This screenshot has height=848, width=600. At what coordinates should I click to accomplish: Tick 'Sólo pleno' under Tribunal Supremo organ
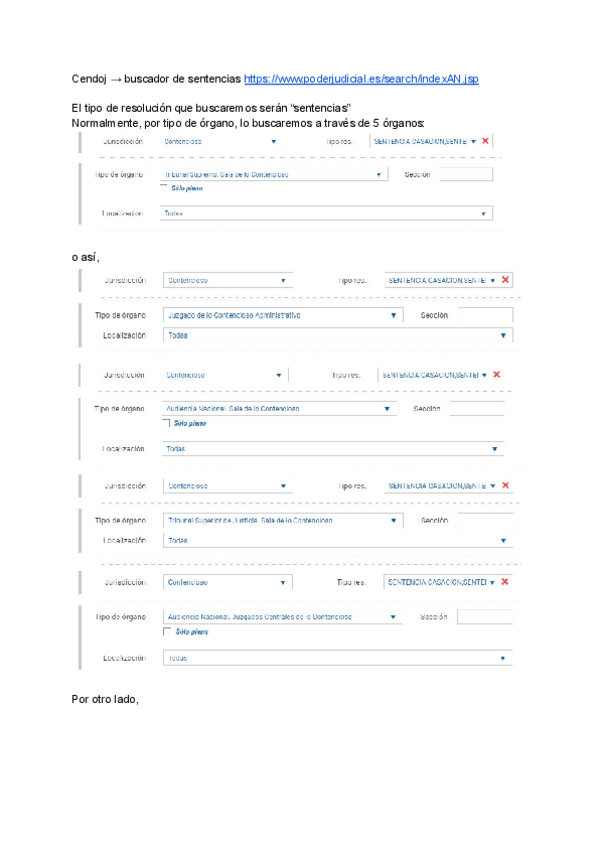(x=164, y=188)
